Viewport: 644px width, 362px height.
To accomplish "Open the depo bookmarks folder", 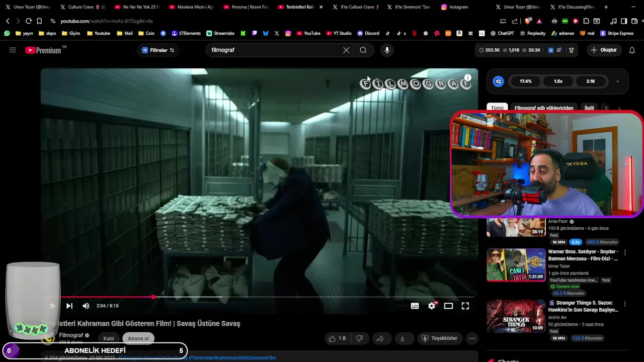I will pyautogui.click(x=47, y=33).
